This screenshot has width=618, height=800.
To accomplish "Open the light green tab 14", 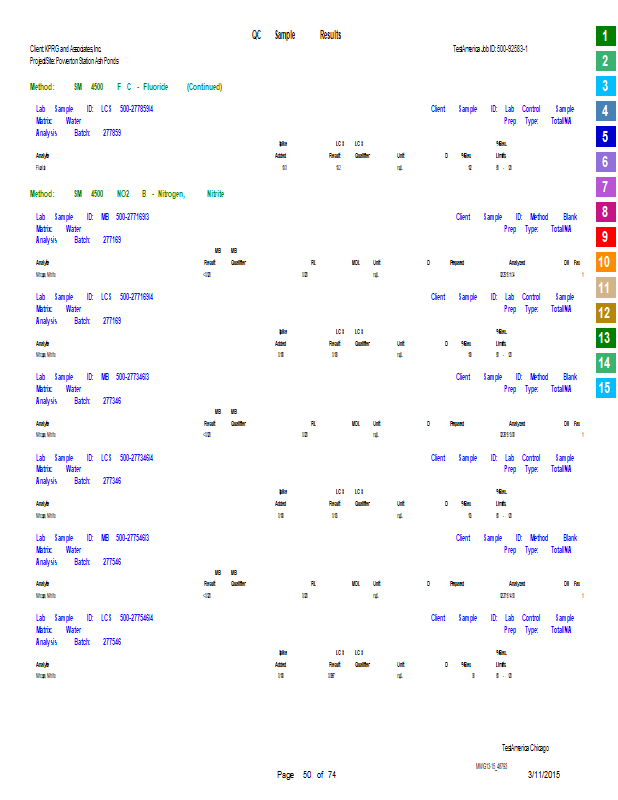I will pos(604,363).
